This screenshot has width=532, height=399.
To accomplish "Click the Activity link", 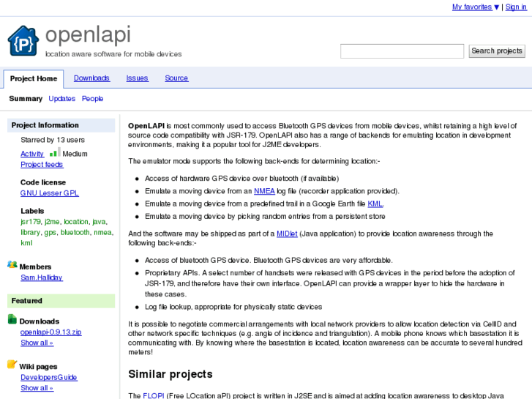I will coord(32,154).
